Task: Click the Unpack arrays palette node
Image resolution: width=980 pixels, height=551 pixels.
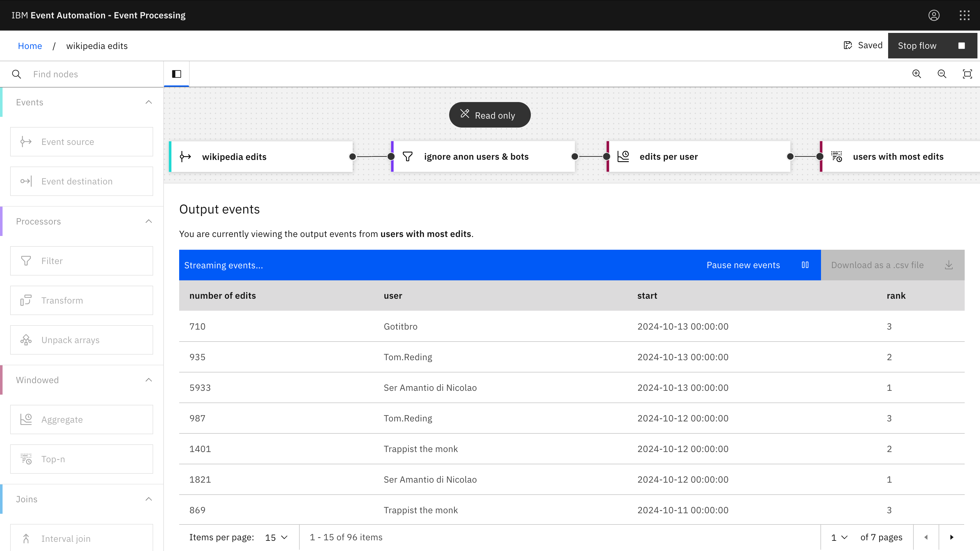Action: 81,340
